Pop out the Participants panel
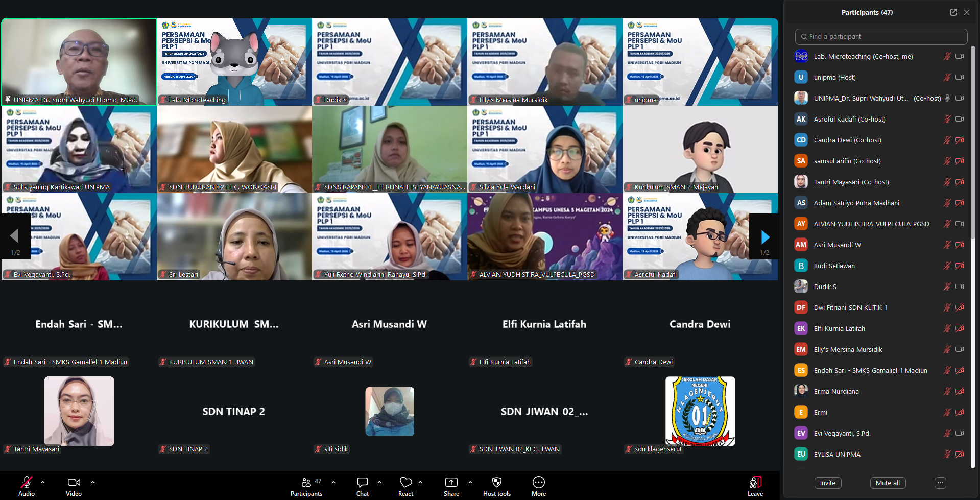Viewport: 980px width, 500px height. 953,12
